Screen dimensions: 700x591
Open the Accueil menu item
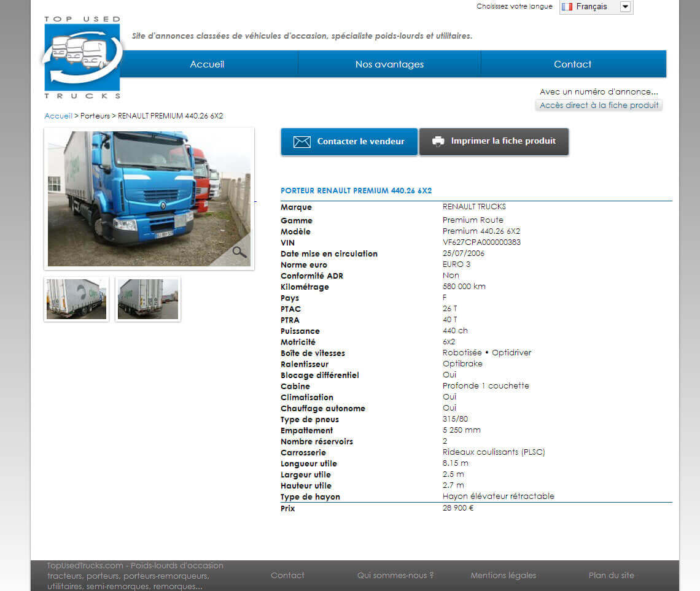coord(207,64)
